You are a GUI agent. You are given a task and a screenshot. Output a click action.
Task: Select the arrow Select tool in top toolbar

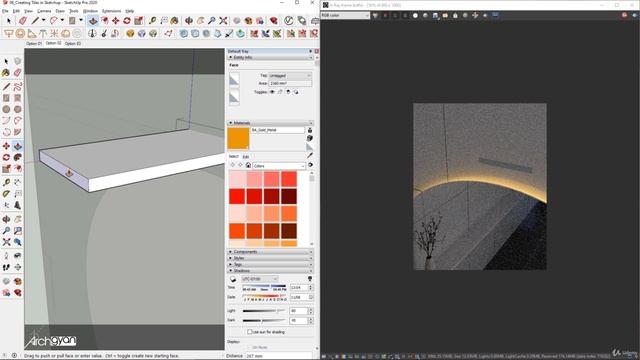pos(9,20)
